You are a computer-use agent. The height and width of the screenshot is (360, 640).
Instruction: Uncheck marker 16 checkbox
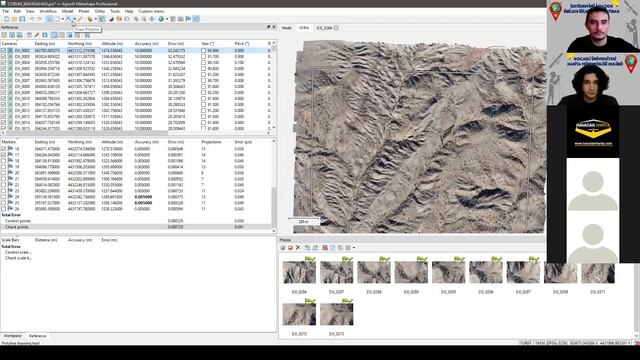tap(4, 149)
